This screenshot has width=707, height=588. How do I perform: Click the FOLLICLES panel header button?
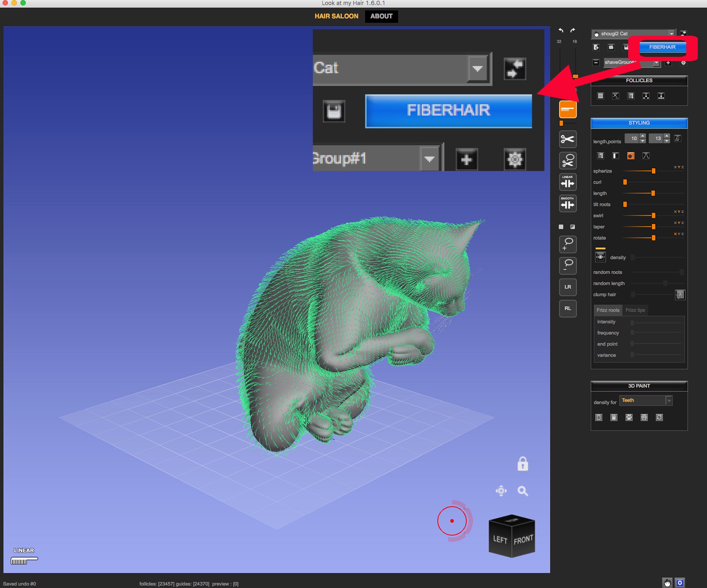[639, 81]
